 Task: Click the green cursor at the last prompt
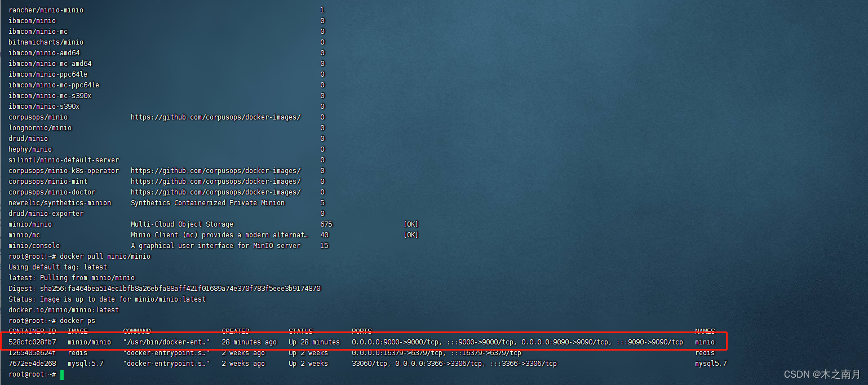[x=61, y=374]
